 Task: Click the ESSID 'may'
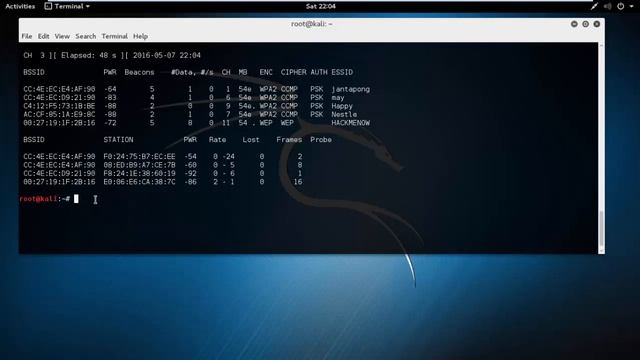[x=338, y=98]
